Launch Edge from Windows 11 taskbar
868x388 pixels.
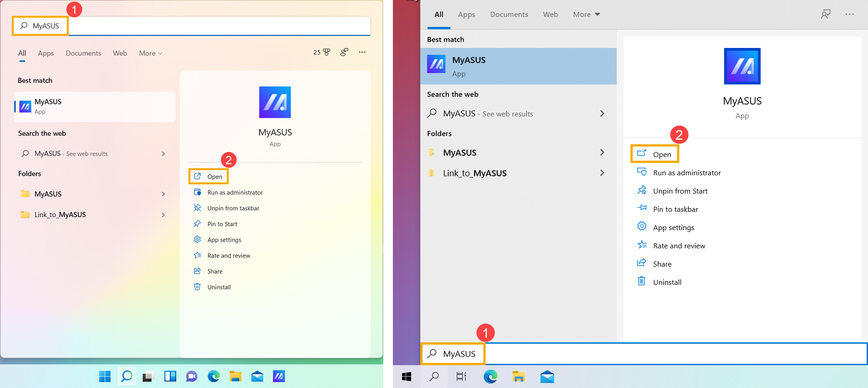(213, 376)
